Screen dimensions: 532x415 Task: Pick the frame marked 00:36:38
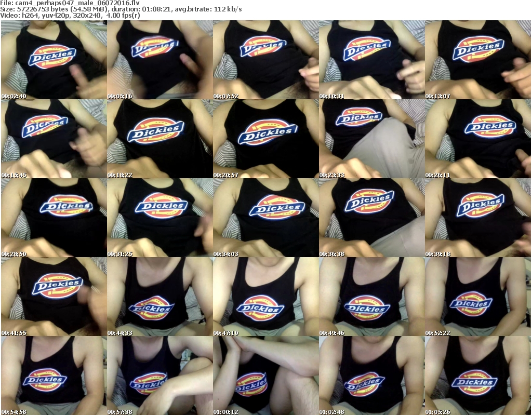point(372,218)
